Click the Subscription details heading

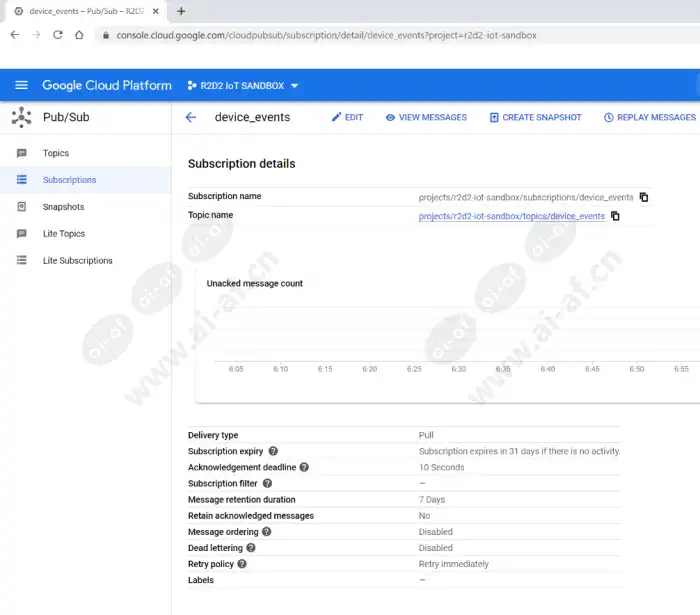coord(242,164)
